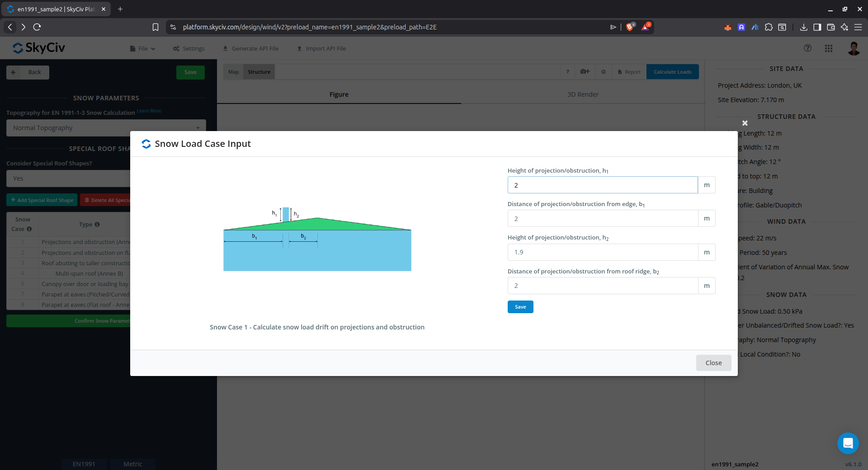Screen dimensions: 868x470
Task: Click the Brave Shields icon
Action: pos(629,27)
